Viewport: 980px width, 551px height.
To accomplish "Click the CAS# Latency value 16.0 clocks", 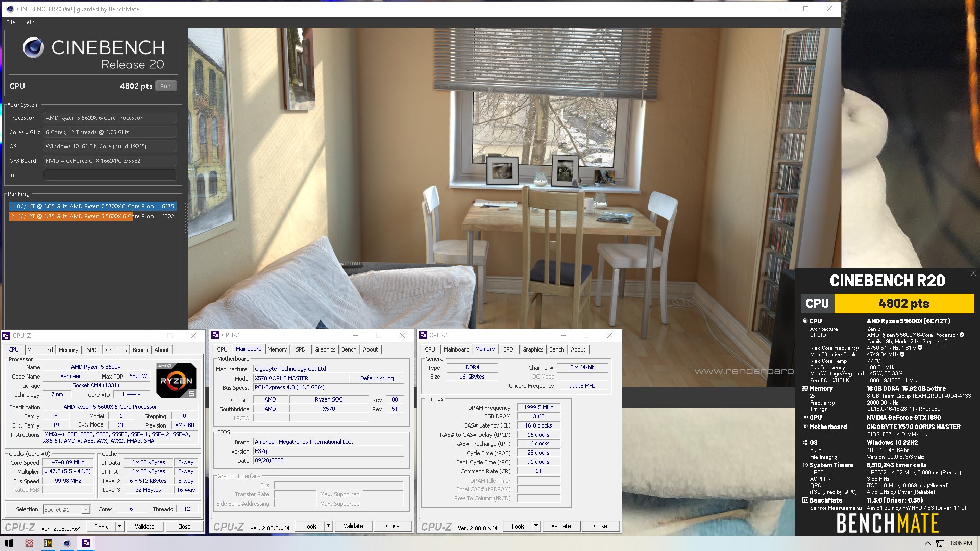I will [538, 425].
